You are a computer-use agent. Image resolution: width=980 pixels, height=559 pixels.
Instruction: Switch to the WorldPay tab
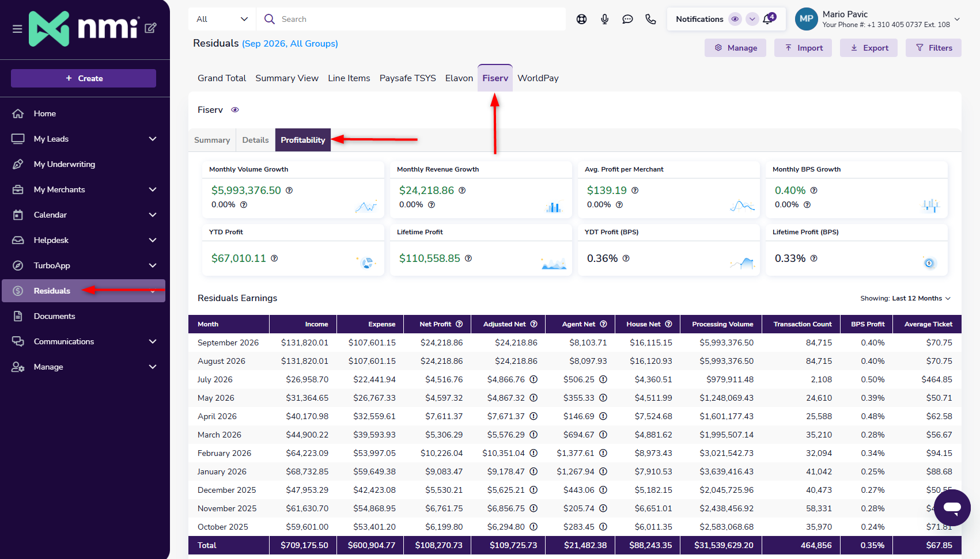[538, 78]
